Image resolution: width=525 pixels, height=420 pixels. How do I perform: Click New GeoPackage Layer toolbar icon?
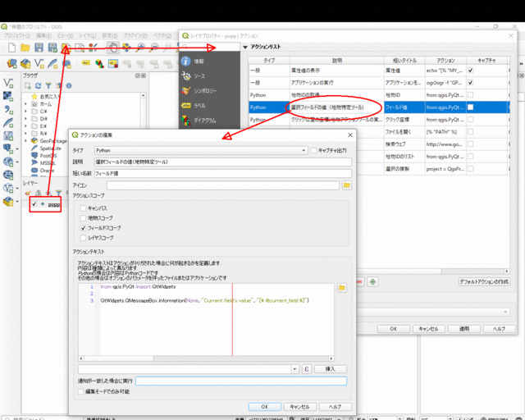coord(25,63)
